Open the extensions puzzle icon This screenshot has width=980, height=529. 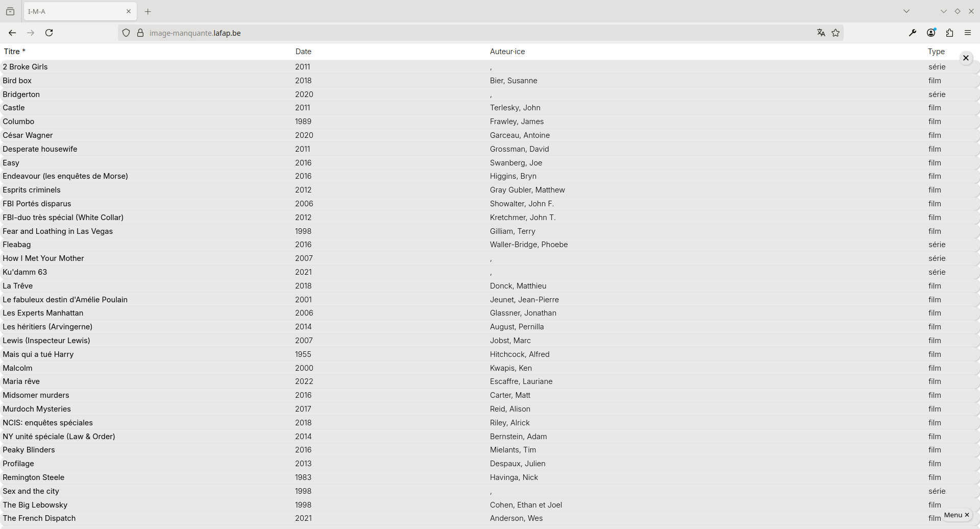[949, 33]
